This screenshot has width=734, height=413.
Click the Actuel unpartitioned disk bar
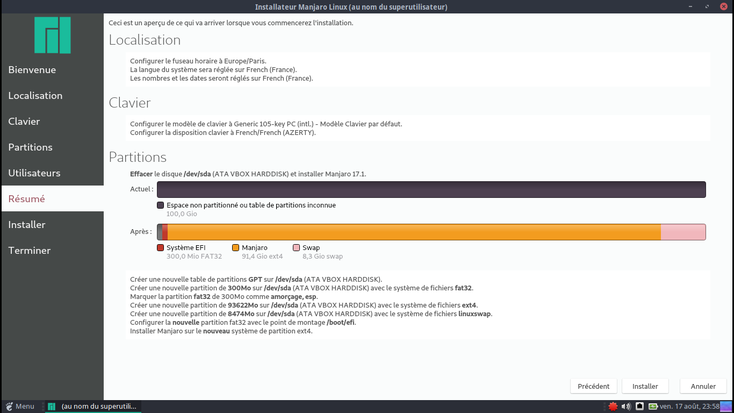(431, 190)
